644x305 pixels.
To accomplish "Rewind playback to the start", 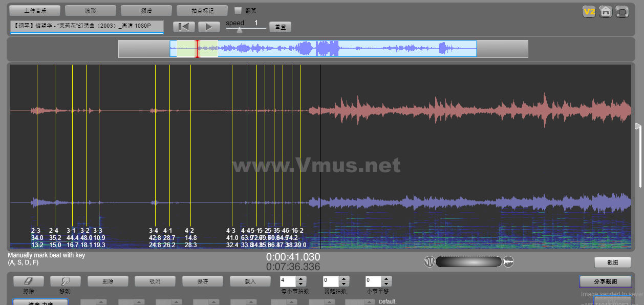I will (184, 27).
